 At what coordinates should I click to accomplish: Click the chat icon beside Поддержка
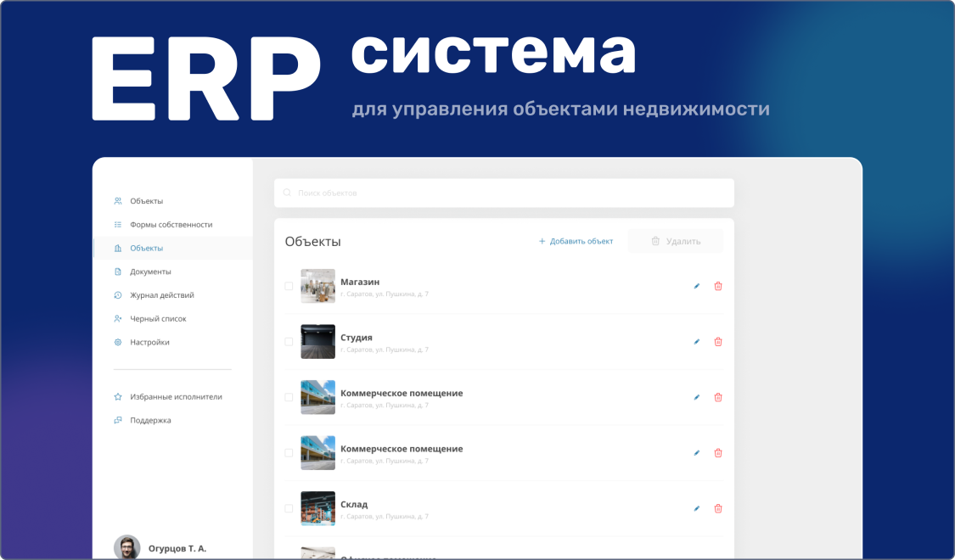(x=117, y=420)
